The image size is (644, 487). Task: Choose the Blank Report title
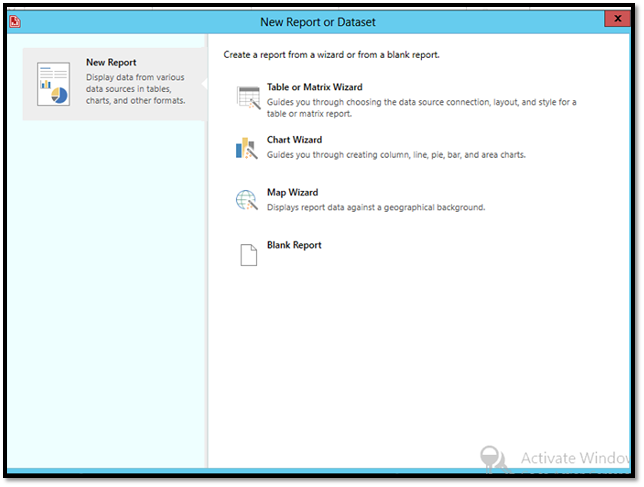[294, 245]
